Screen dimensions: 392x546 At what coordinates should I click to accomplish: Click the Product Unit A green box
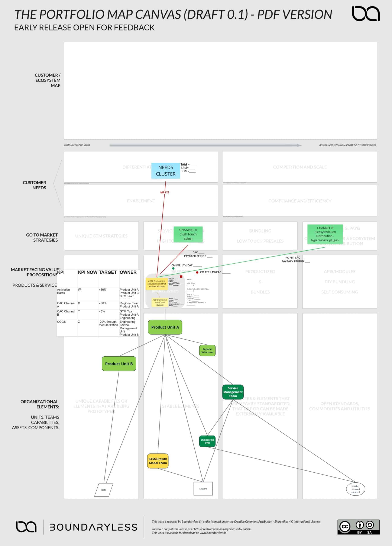point(165,327)
